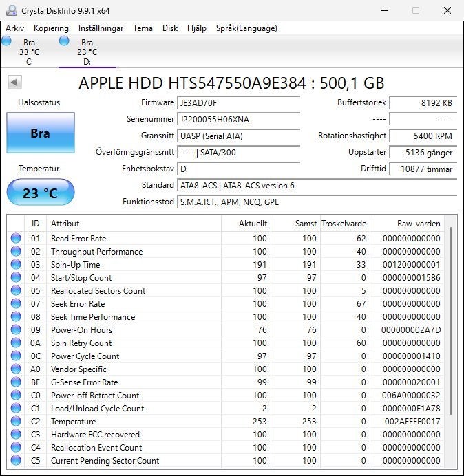Click status orb for Seek Error Rate

[16, 303]
